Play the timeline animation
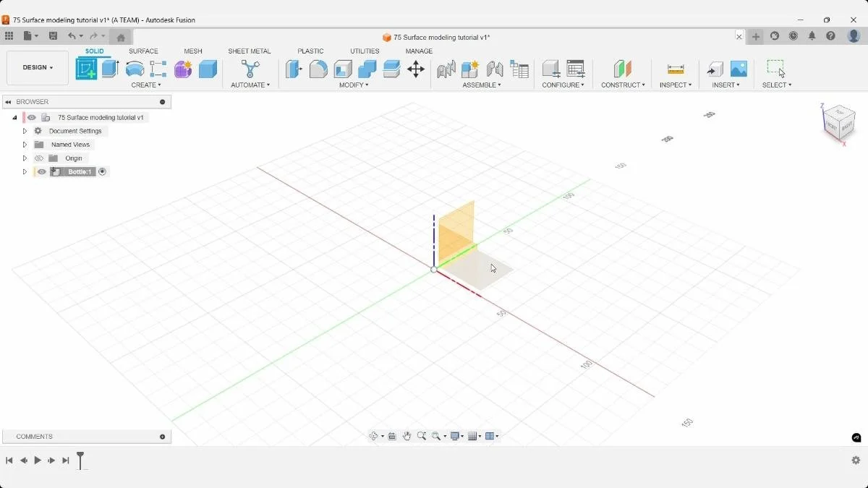 (x=38, y=461)
